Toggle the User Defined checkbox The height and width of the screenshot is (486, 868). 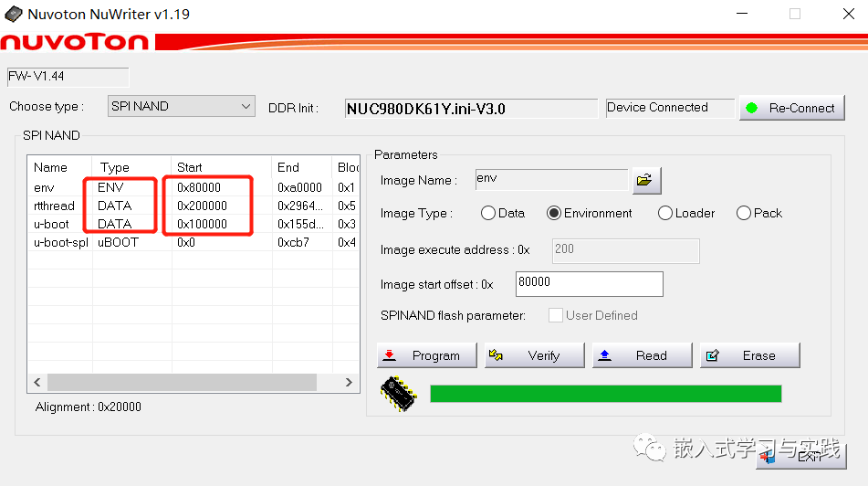click(555, 315)
